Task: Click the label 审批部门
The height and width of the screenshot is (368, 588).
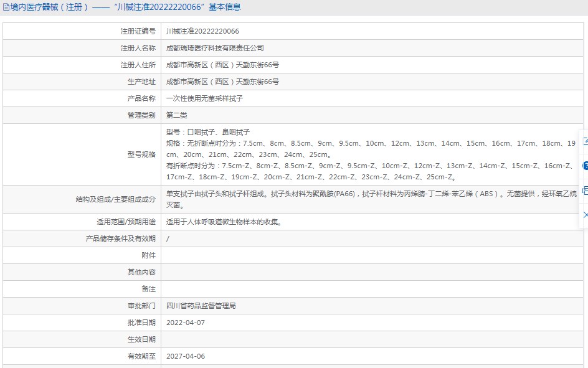Action: pyautogui.click(x=141, y=306)
